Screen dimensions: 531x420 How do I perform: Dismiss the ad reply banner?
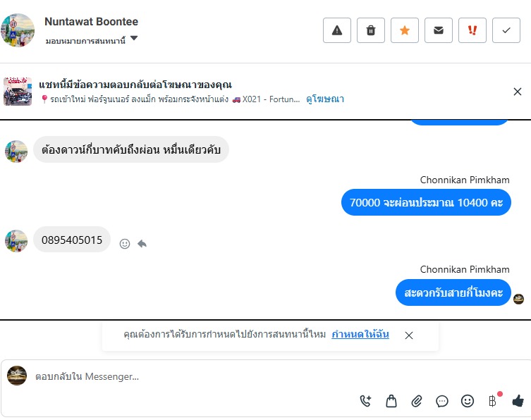coord(518,92)
